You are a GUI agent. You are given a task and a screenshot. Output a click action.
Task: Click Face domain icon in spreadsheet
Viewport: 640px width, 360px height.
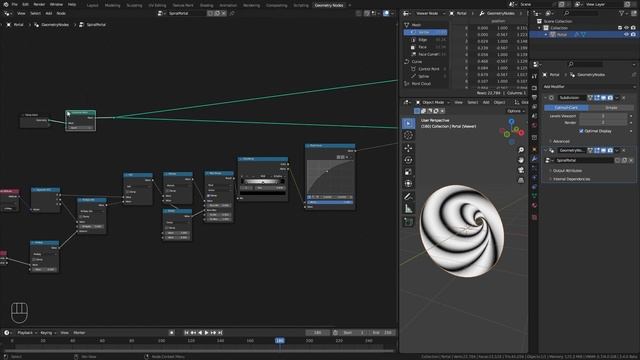click(413, 47)
